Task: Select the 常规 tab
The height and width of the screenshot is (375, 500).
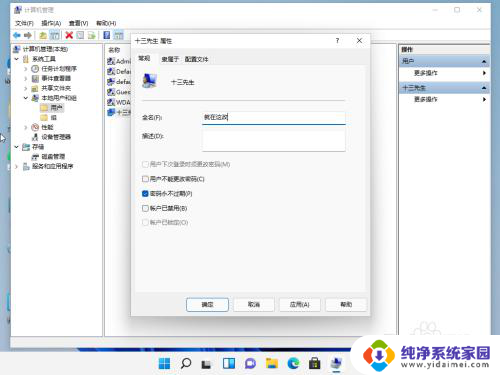Action: pyautogui.click(x=144, y=58)
